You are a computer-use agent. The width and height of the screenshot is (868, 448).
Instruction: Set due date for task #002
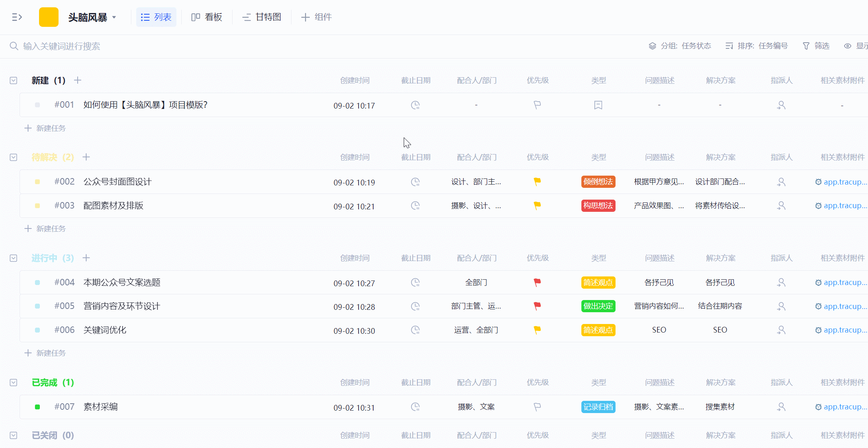(415, 182)
